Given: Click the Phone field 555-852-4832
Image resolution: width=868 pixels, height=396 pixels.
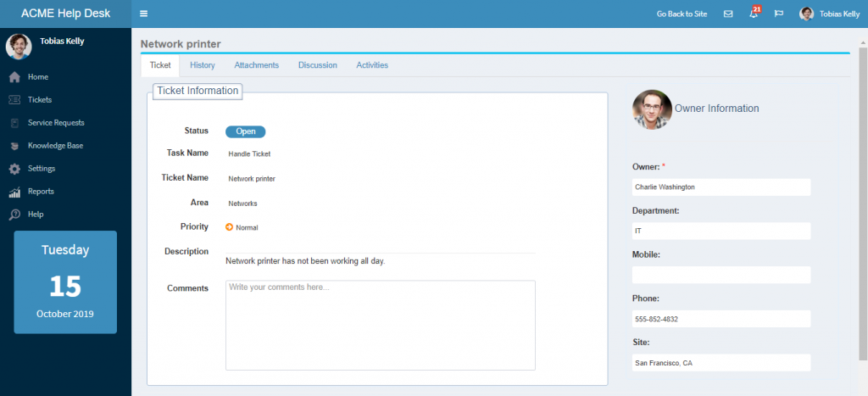Looking at the screenshot, I should [721, 319].
